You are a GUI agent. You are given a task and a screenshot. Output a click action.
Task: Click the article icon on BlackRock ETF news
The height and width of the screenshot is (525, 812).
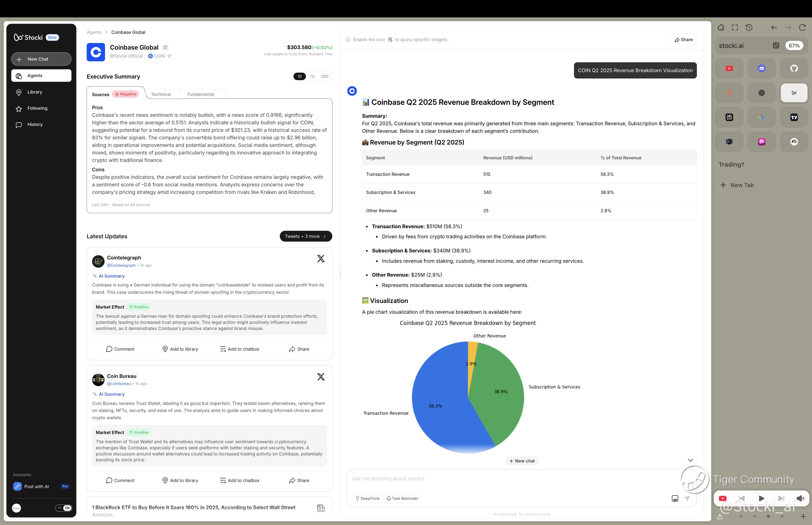pyautogui.click(x=321, y=508)
